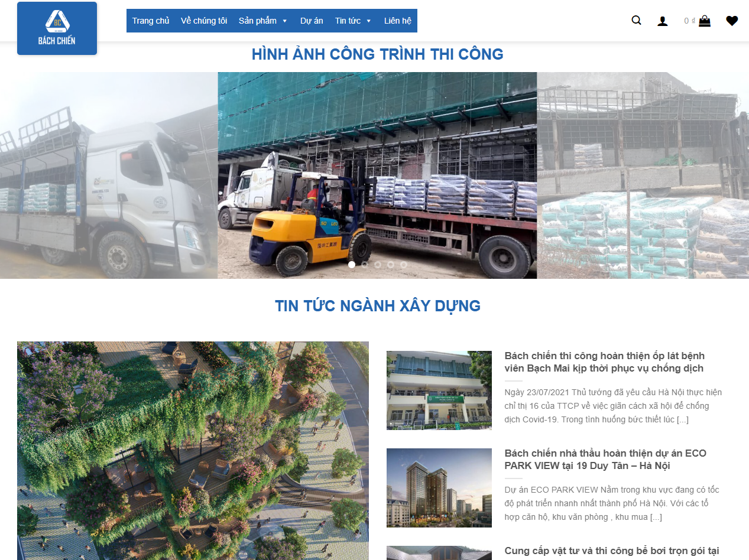This screenshot has height=560, width=749.
Task: Open article about bệnh viện Bạch Mai
Action: 604,362
